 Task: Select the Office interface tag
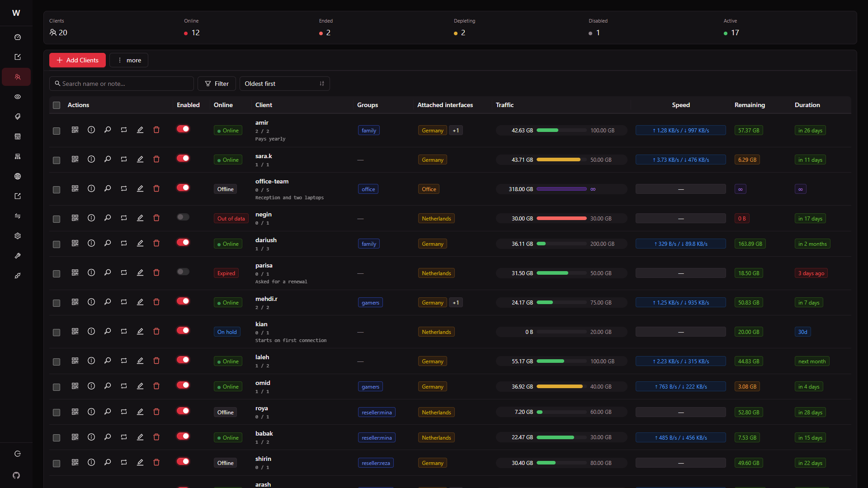(x=429, y=189)
